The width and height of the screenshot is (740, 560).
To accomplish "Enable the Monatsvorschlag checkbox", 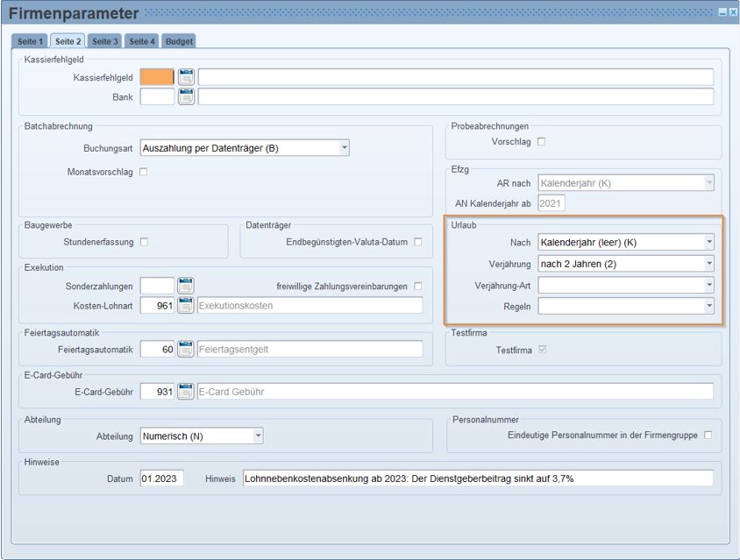I will tap(144, 172).
